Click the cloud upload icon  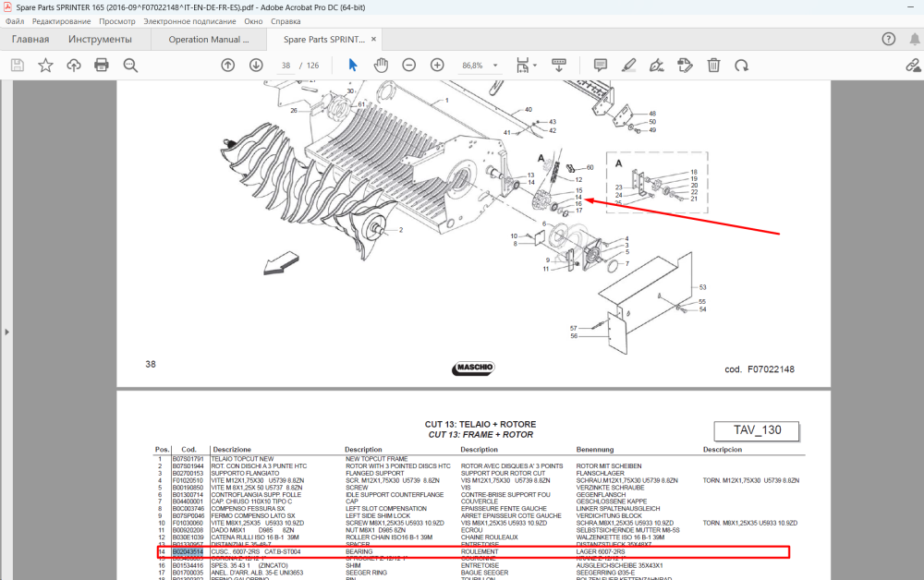tap(74, 66)
